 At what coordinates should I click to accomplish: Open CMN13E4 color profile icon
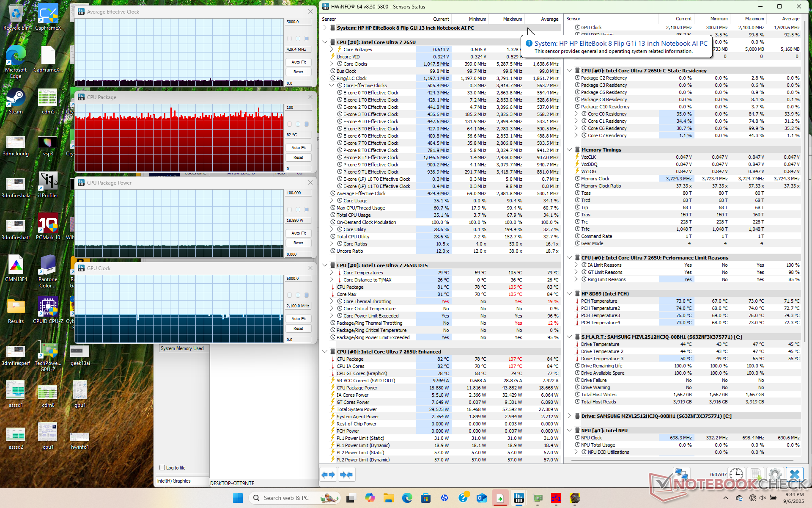16,268
